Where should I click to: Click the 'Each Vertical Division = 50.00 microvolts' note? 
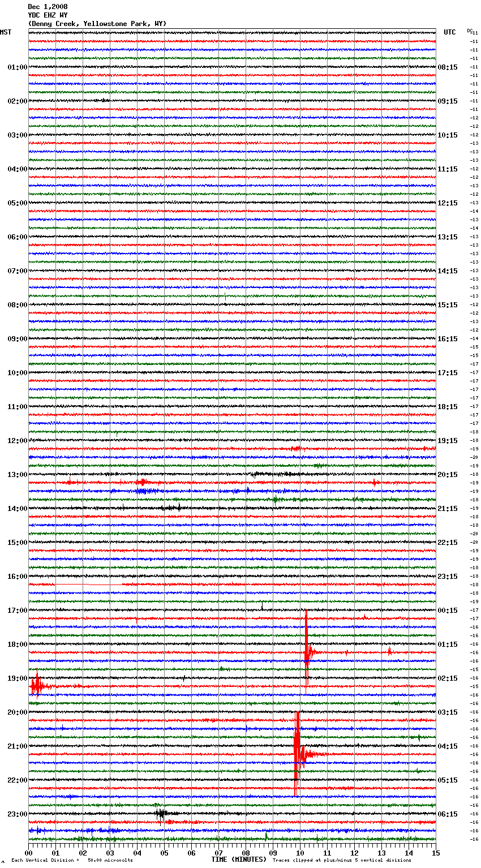click(72, 860)
